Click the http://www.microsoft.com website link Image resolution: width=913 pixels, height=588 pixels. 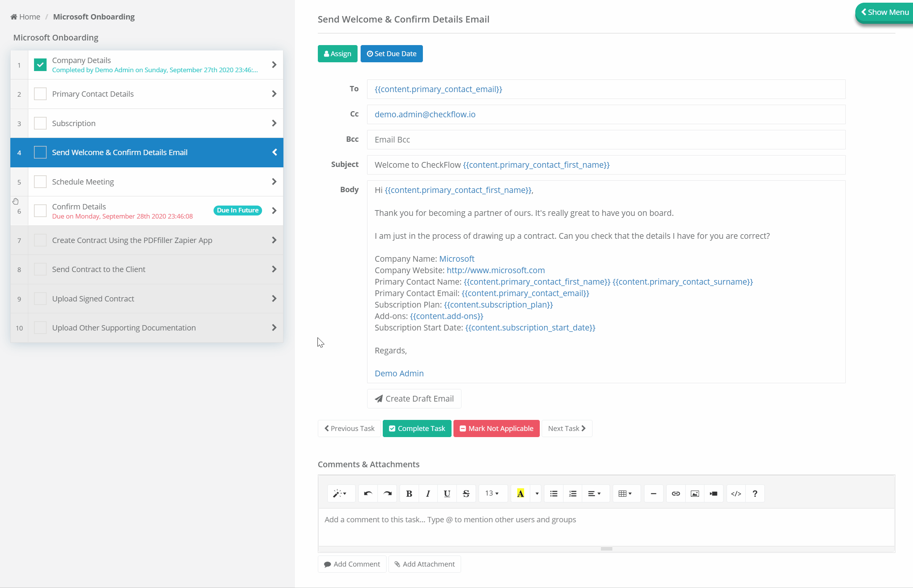[x=496, y=270]
